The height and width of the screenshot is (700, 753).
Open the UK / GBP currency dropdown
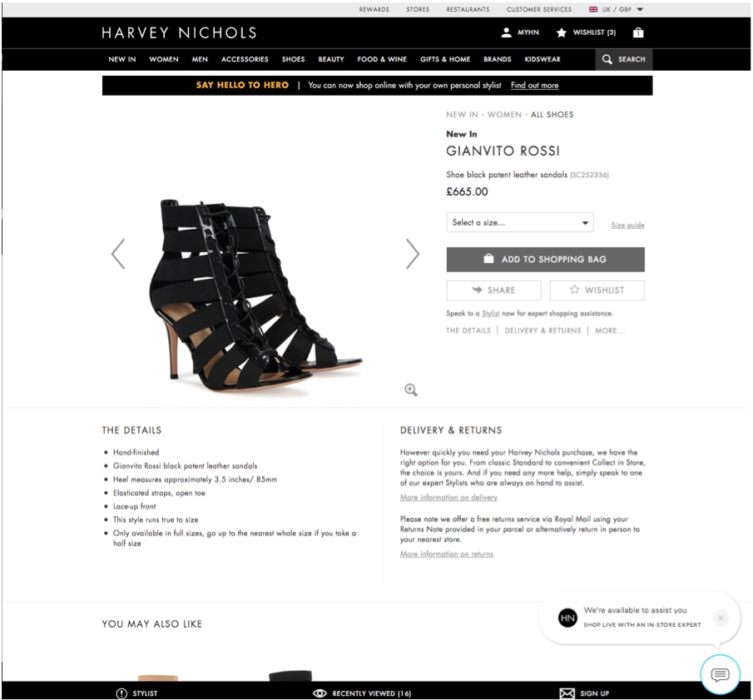pyautogui.click(x=617, y=9)
